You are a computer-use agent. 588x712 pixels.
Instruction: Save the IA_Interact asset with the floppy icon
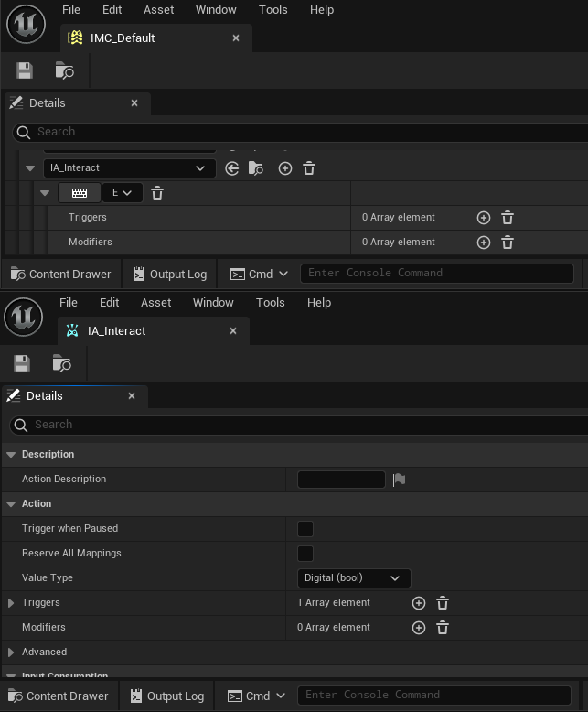pyautogui.click(x=22, y=363)
